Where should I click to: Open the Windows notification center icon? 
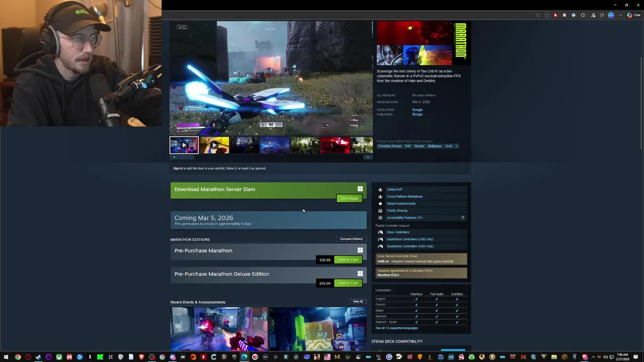pyautogui.click(x=635, y=357)
